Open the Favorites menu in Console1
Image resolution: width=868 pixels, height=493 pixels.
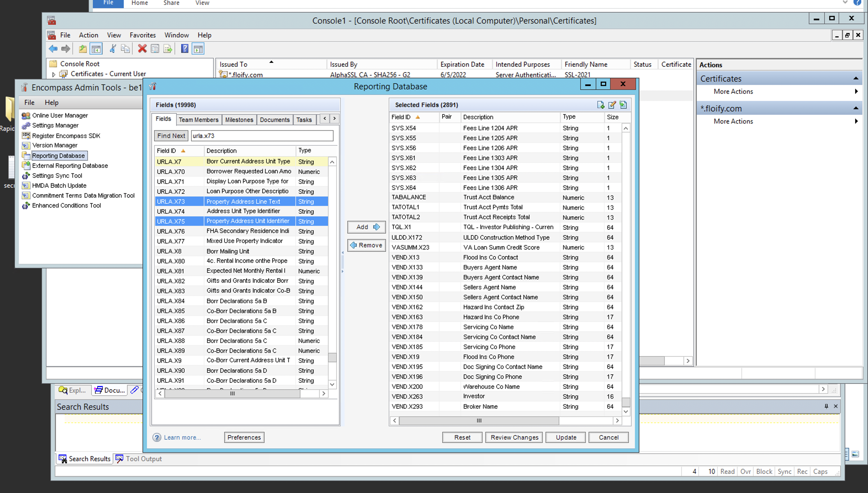click(143, 35)
